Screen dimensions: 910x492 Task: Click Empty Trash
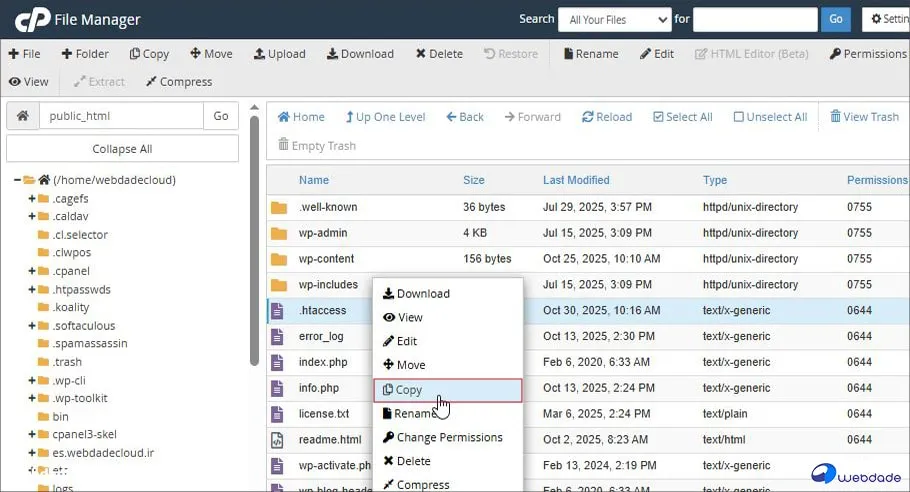(317, 146)
